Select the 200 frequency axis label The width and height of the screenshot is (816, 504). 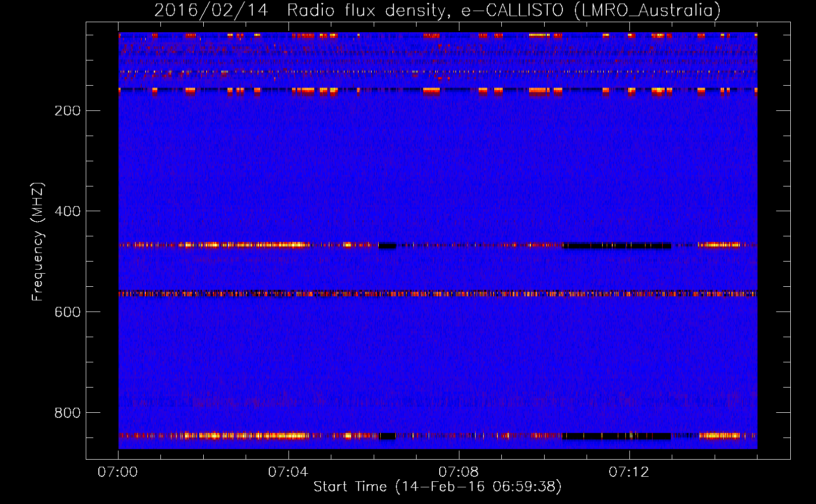coord(68,111)
